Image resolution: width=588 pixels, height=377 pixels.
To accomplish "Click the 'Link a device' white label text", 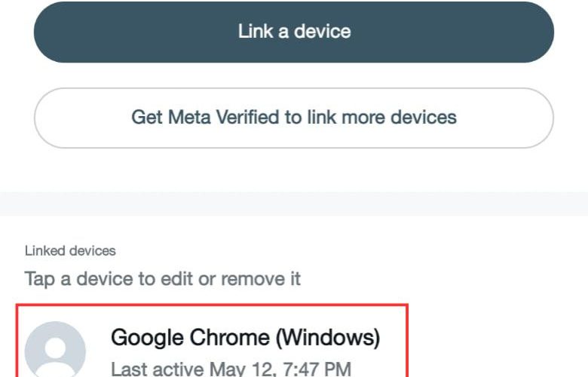I will (x=294, y=31).
